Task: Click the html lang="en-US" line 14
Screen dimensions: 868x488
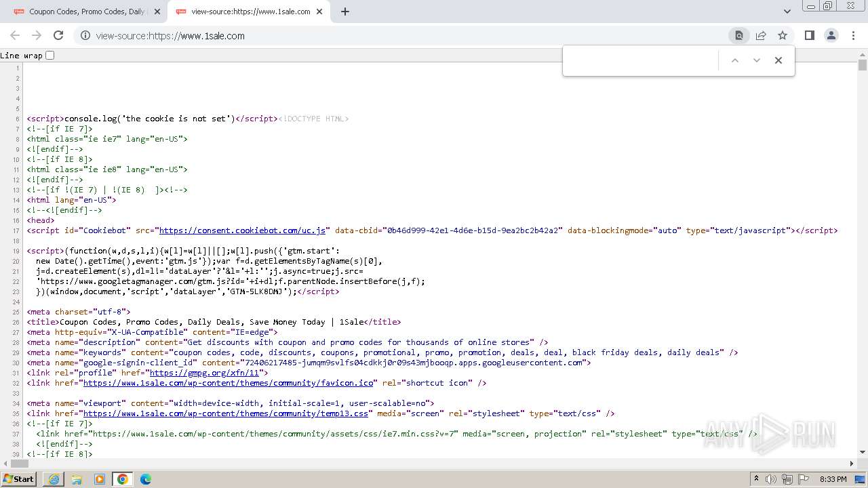Action: coord(72,200)
